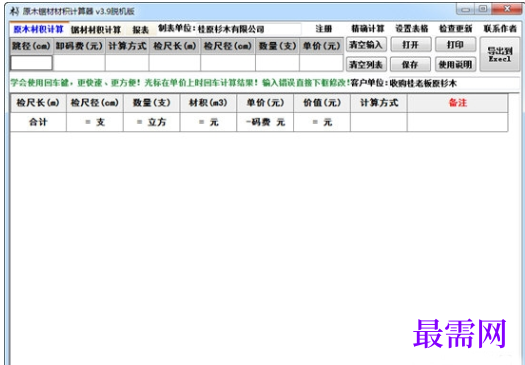Focus the 跳径(cm) input box
The image size is (525, 365).
(31, 63)
